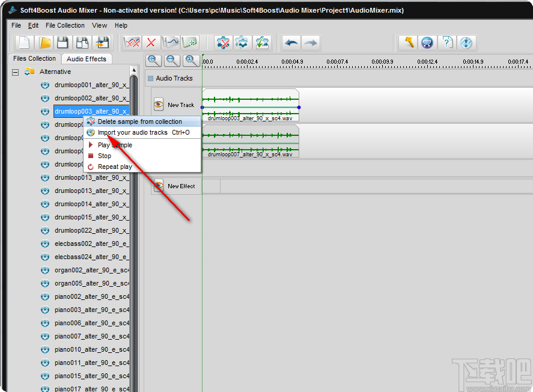
Task: Select the drumloop003_alter_90_x_sc4.wav clip
Action: pos(251,105)
